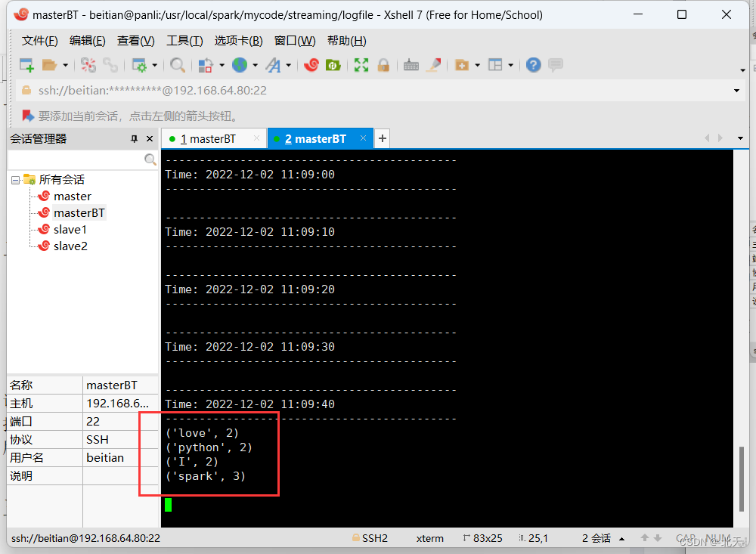This screenshot has width=756, height=554.
Task: Open session folder toolbar icon
Action: pos(49,65)
